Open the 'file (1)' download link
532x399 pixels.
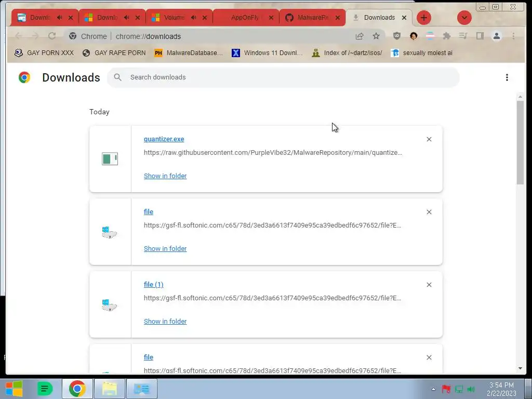coord(154,284)
